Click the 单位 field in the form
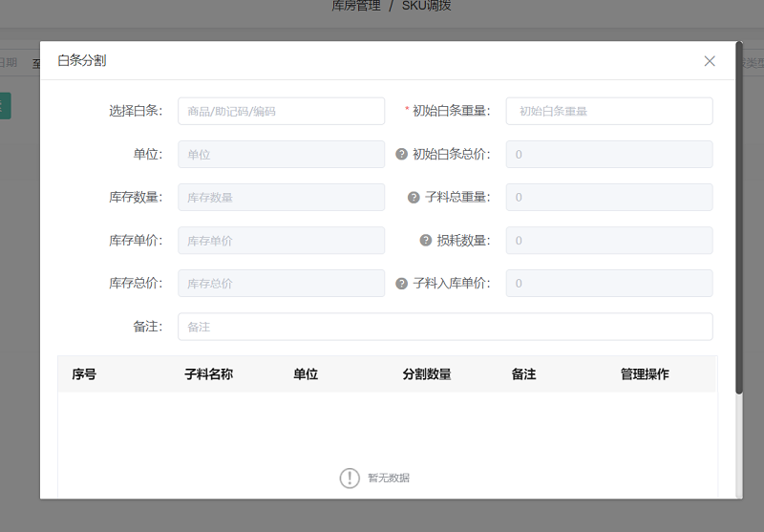 pos(281,155)
